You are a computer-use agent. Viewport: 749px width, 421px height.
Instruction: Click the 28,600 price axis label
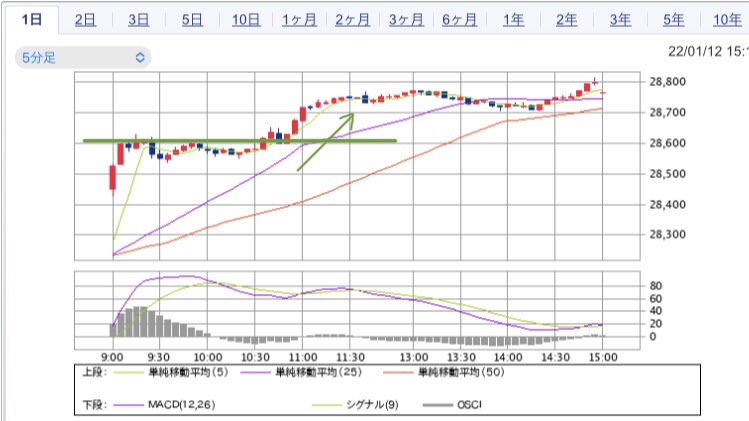[667, 143]
